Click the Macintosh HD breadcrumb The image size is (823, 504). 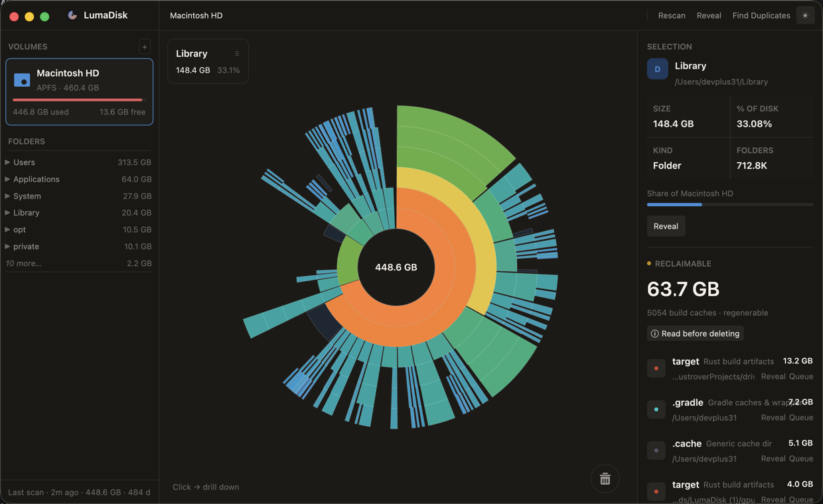[196, 15]
